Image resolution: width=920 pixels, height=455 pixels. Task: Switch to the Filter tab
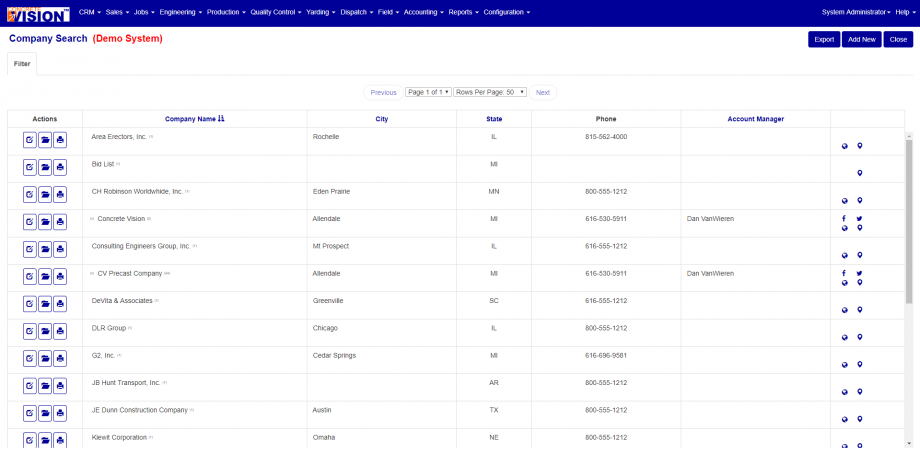tap(22, 63)
